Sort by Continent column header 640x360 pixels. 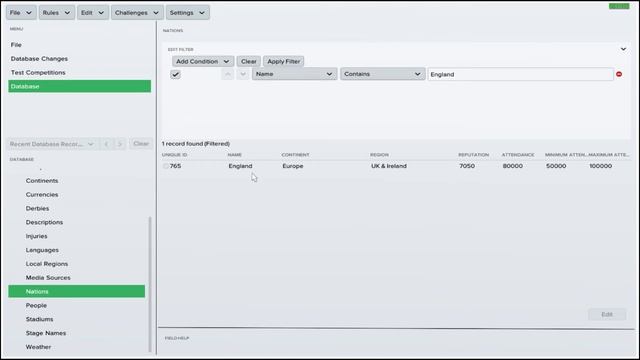pos(295,155)
